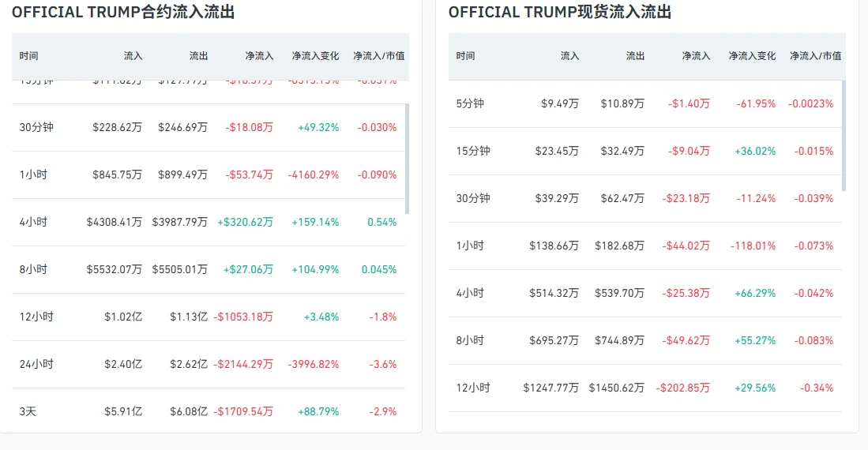
Task: Click the $1247.77万 inflow value
Action: 551,388
